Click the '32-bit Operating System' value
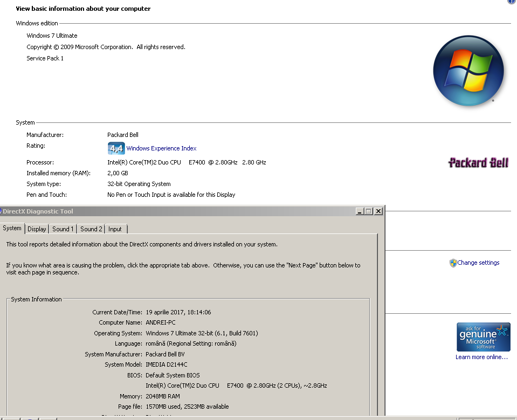This screenshot has height=420, width=517. point(139,184)
